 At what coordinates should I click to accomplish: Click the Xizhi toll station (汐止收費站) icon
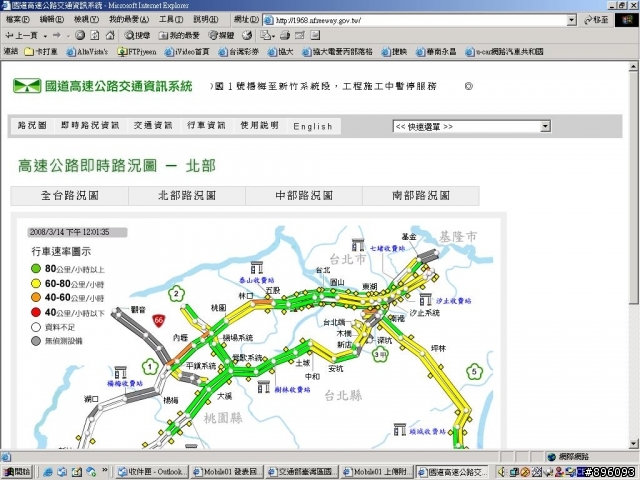pyautogui.click(x=426, y=299)
